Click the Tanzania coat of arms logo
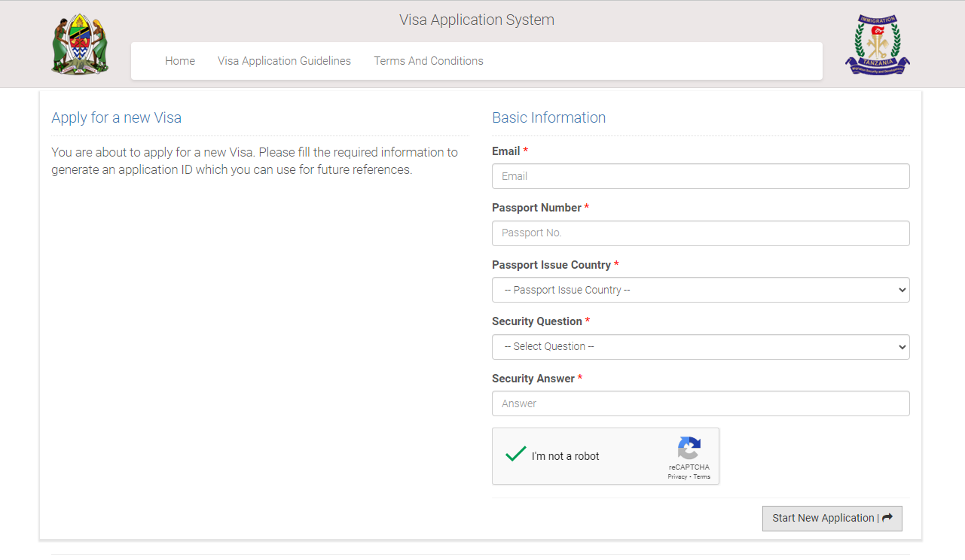The height and width of the screenshot is (560, 965). click(x=80, y=44)
